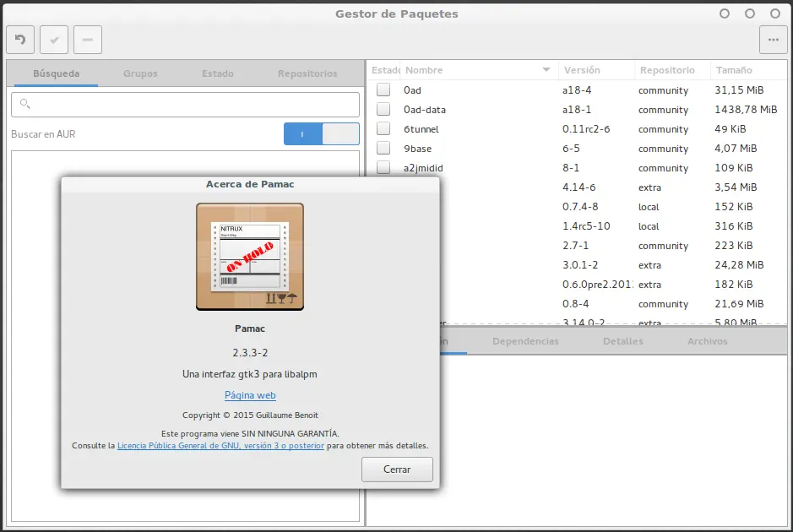This screenshot has height=532, width=793.
Task: Click the Tamaño column header
Action: pyautogui.click(x=749, y=70)
